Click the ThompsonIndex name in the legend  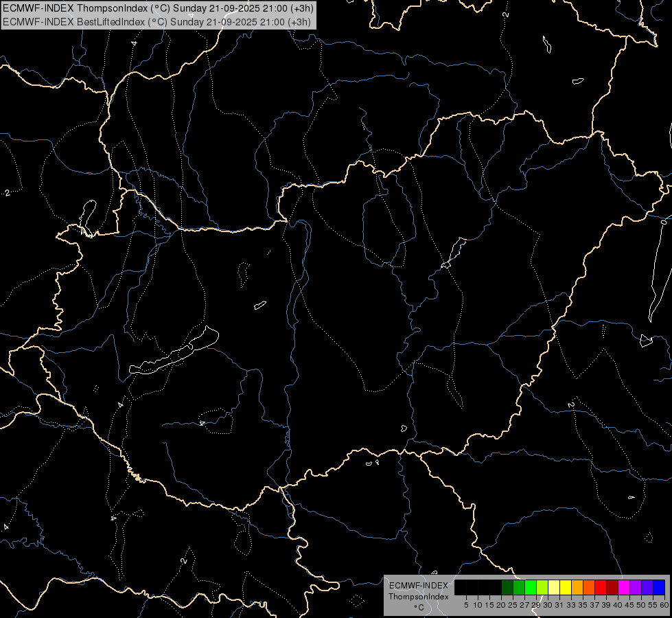pos(418,596)
